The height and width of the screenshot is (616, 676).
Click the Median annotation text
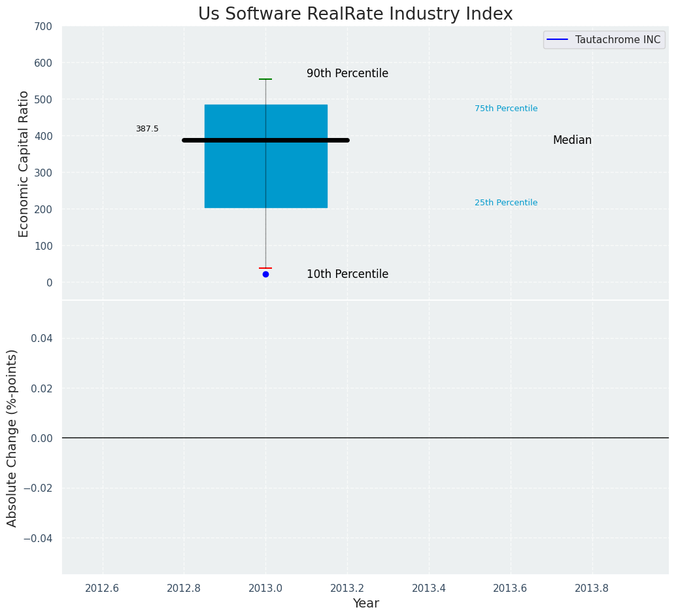(x=572, y=141)
